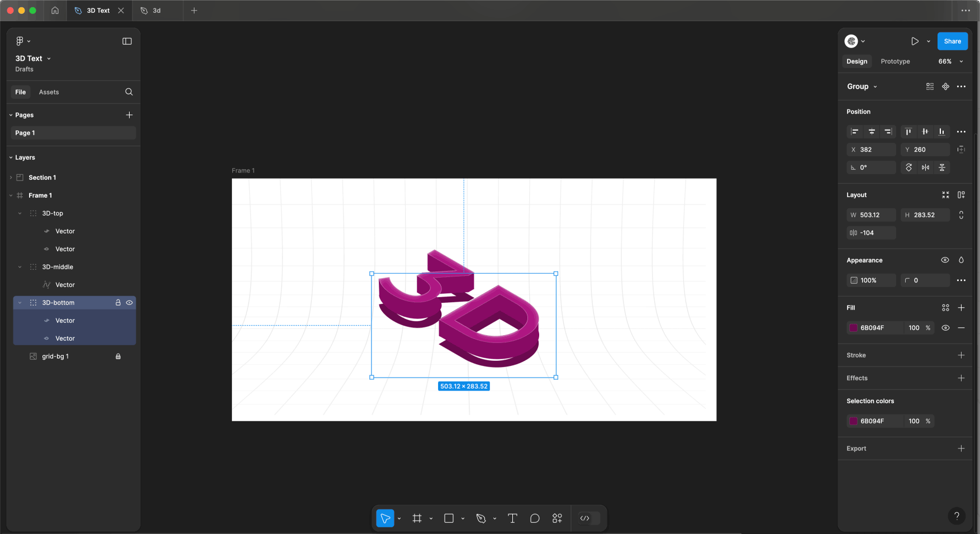Hide the 6B094F fill with eye icon
The height and width of the screenshot is (534, 980).
tap(945, 328)
